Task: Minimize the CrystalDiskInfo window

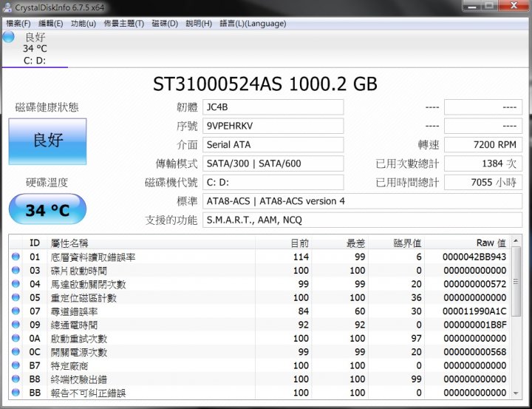Action: coord(474,5)
